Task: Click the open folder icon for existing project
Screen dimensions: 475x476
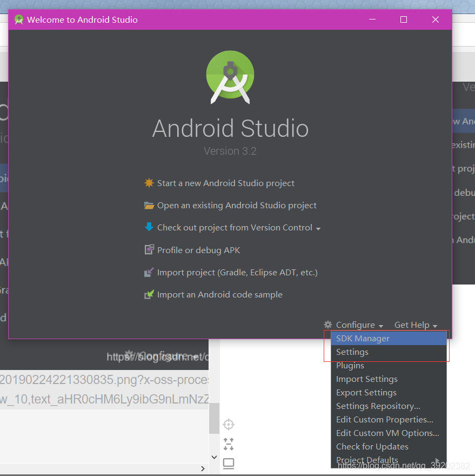Action: pyautogui.click(x=149, y=206)
